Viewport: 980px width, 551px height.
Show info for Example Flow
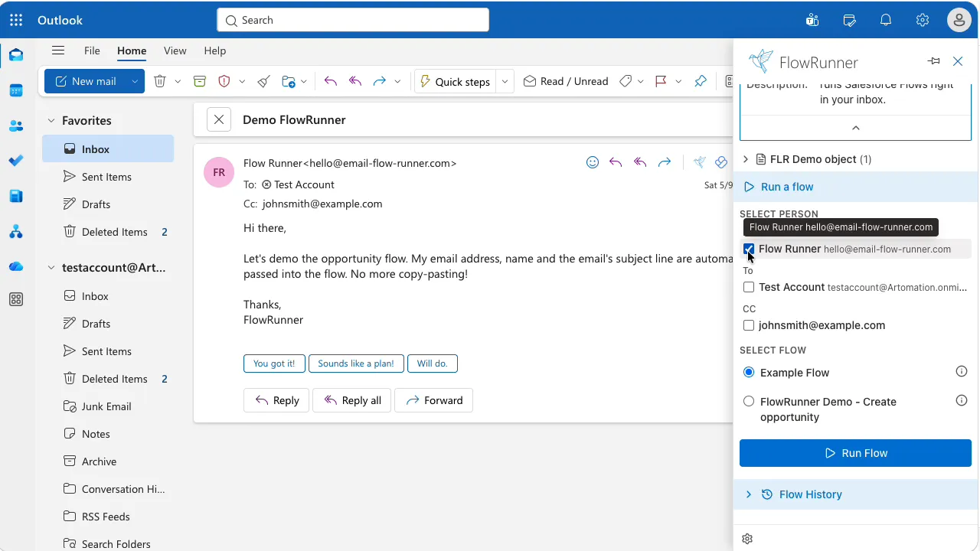(x=962, y=372)
